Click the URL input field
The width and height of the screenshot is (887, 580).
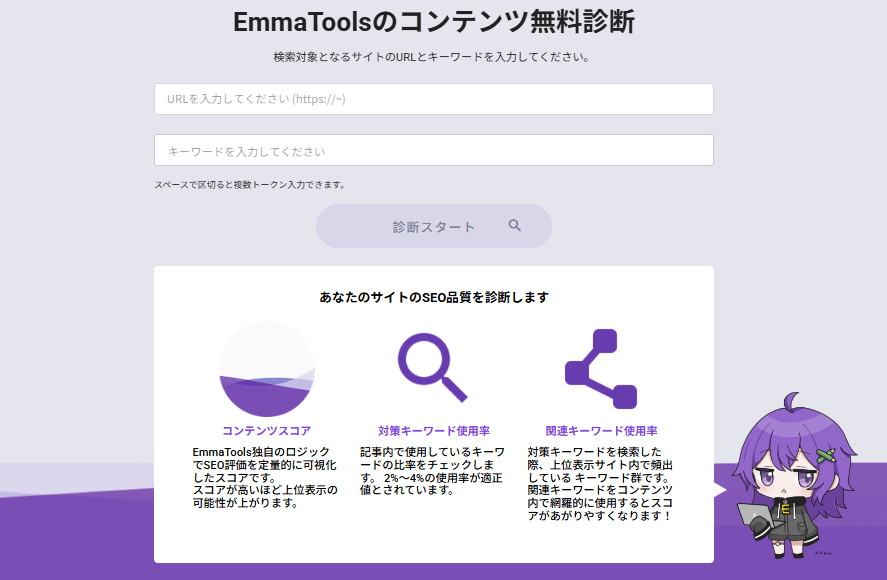(433, 99)
